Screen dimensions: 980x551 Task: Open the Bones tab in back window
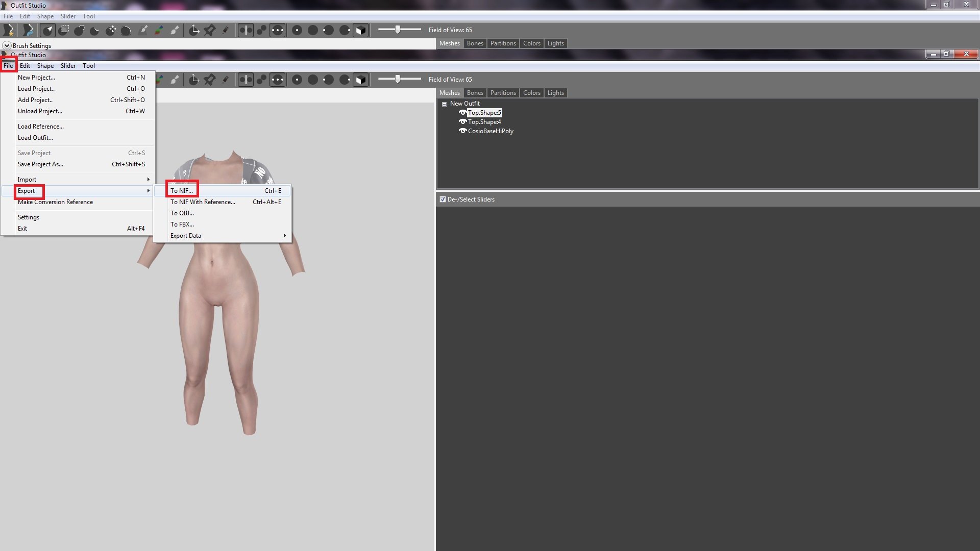[475, 43]
